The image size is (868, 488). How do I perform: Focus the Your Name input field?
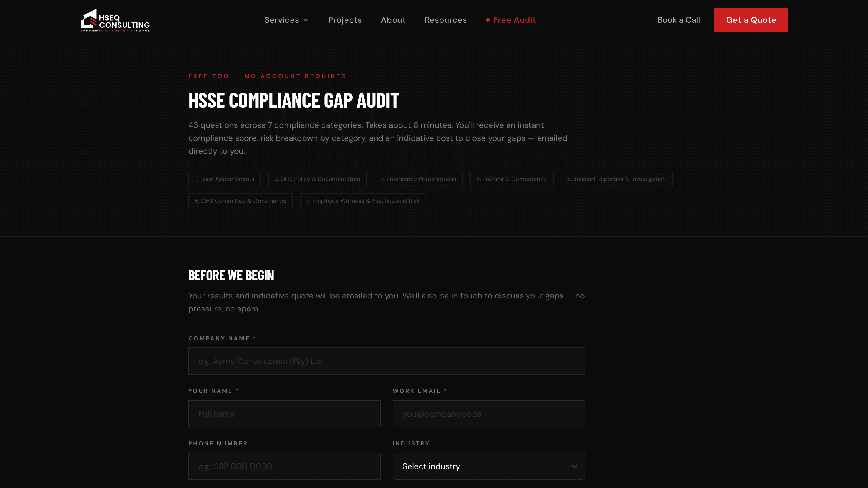(284, 414)
